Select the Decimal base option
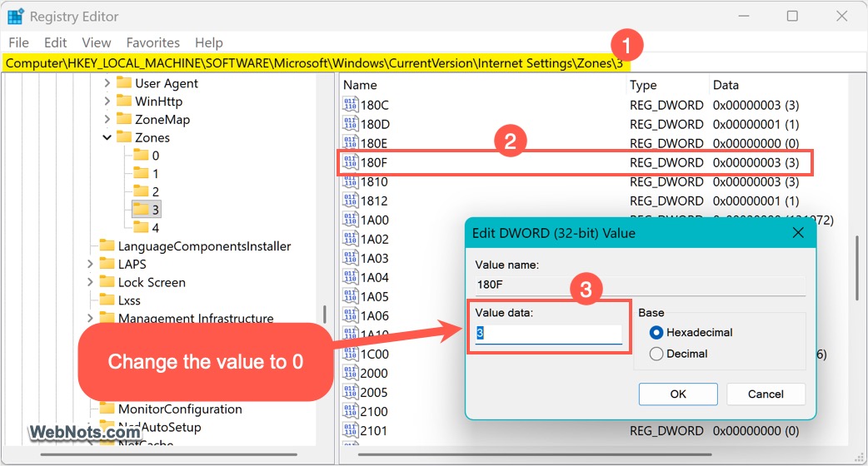The height and width of the screenshot is (466, 868). (x=656, y=354)
